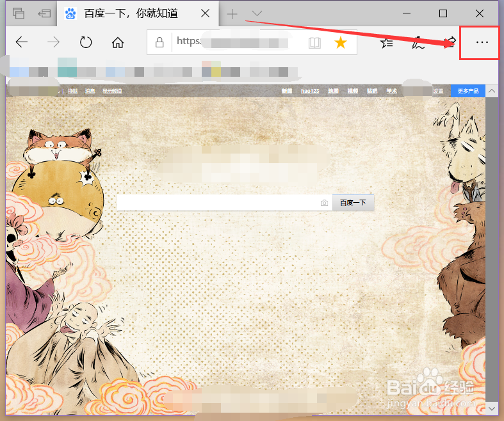
Task: Click the lock site info icon
Action: (159, 42)
